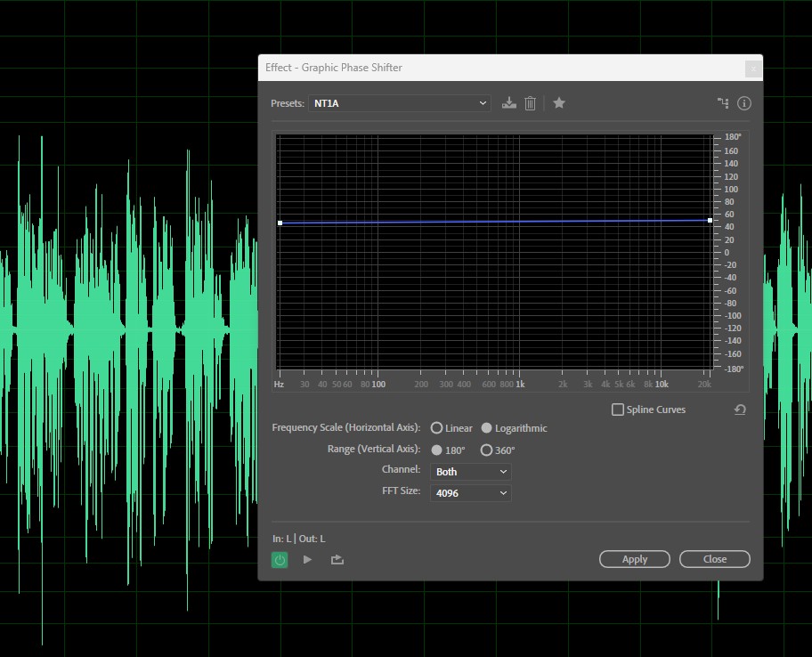Open the Presets dropdown showing NT1A

pyautogui.click(x=400, y=103)
